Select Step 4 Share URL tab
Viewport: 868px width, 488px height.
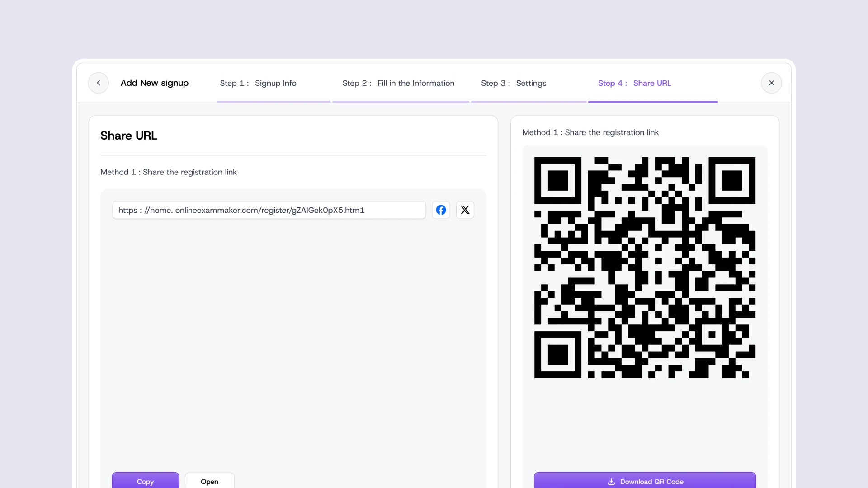pyautogui.click(x=634, y=83)
